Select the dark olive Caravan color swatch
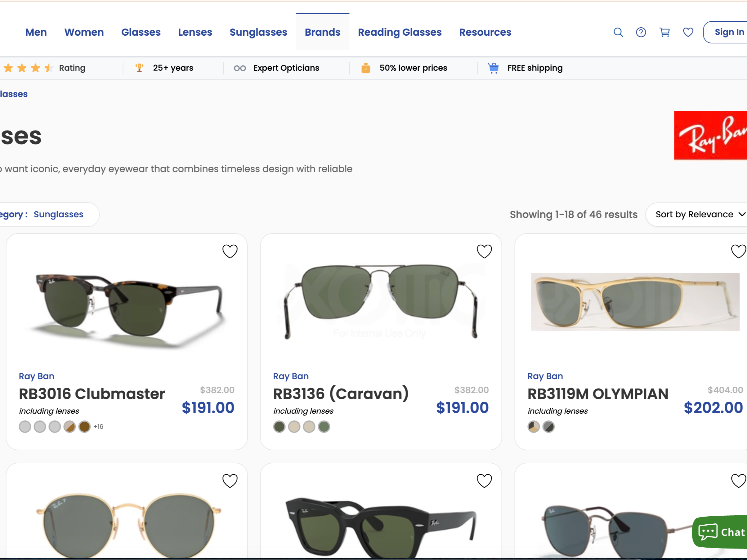747x560 pixels. pyautogui.click(x=279, y=427)
